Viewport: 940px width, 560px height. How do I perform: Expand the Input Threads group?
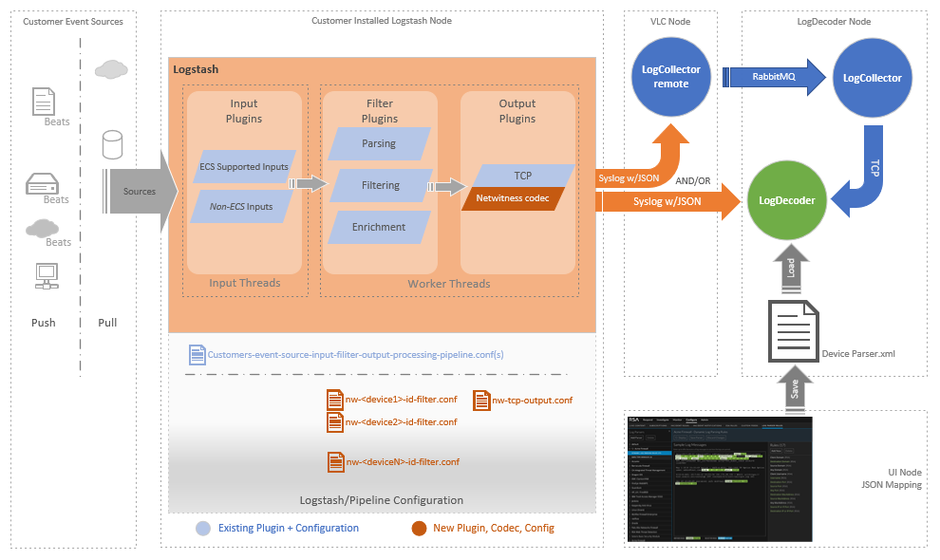point(245,283)
